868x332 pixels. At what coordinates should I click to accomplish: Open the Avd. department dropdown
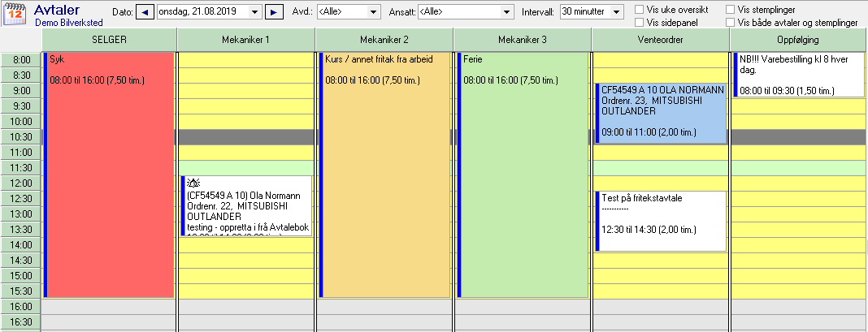coord(374,11)
